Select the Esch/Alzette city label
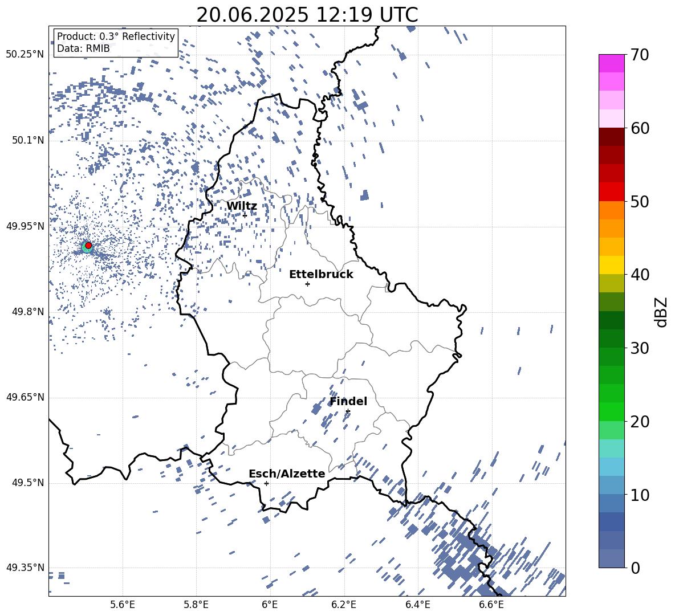Screen dimensions: 675x616 tap(287, 474)
